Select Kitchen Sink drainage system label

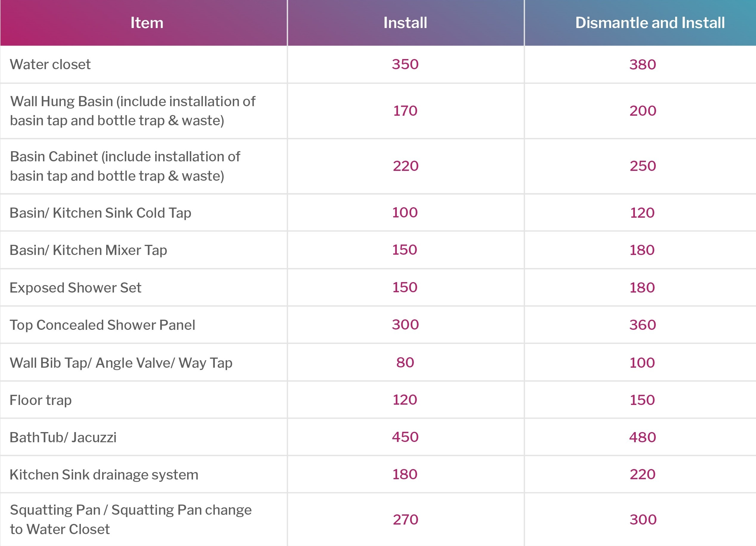pos(104,474)
